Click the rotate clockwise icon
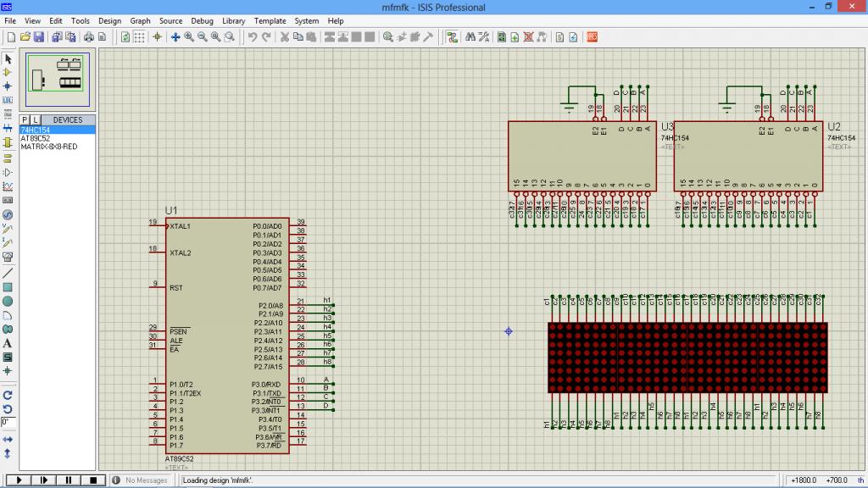This screenshot has width=868, height=488. pos(8,395)
